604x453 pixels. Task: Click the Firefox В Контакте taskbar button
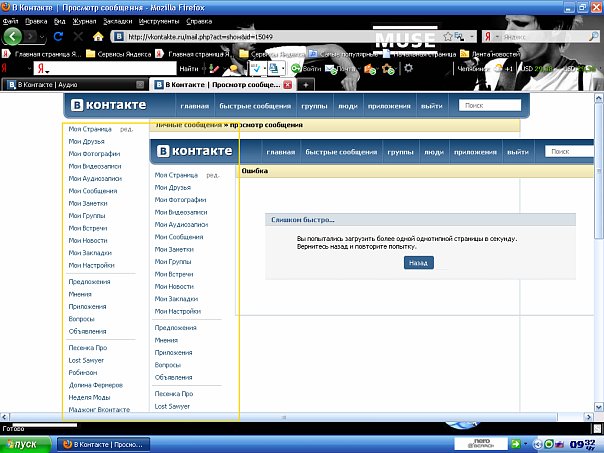point(103,445)
